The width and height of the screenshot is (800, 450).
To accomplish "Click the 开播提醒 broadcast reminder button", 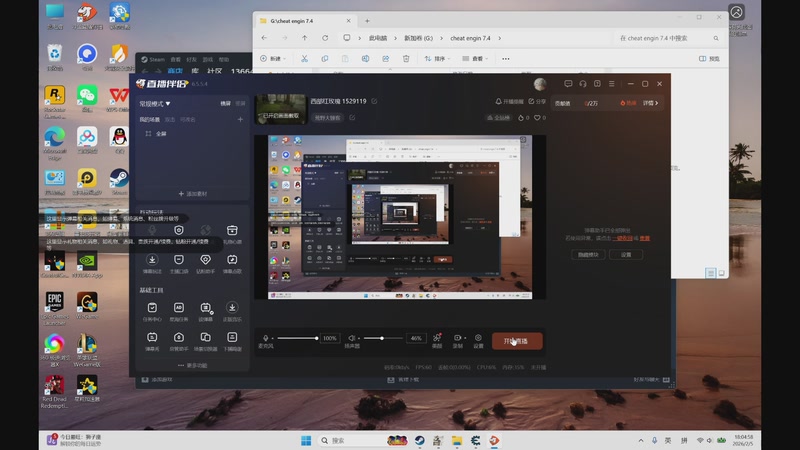I will tap(510, 102).
